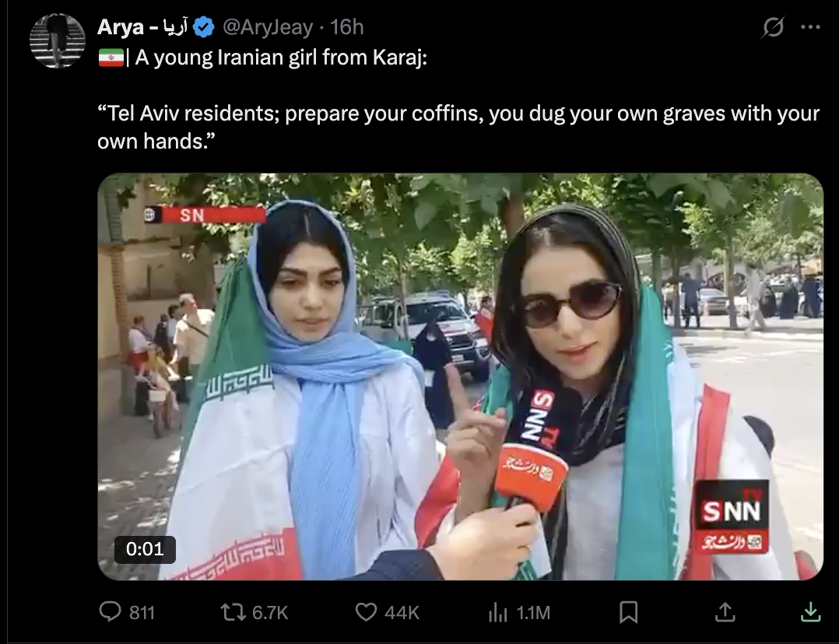Play the embedded SNN video
The width and height of the screenshot is (839, 644).
click(x=460, y=376)
